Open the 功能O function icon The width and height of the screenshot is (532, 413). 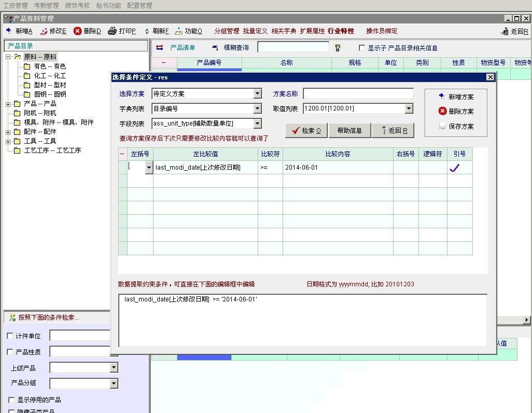pyautogui.click(x=179, y=31)
